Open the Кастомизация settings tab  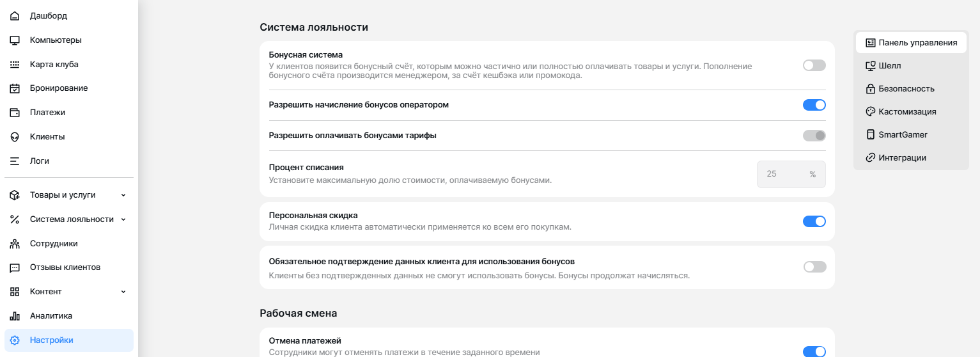click(911, 111)
